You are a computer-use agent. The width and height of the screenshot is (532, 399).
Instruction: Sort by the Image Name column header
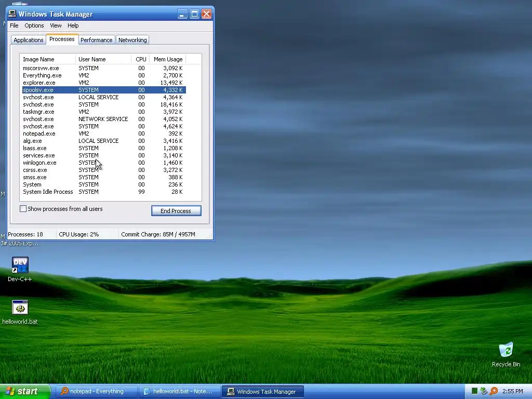(47, 59)
